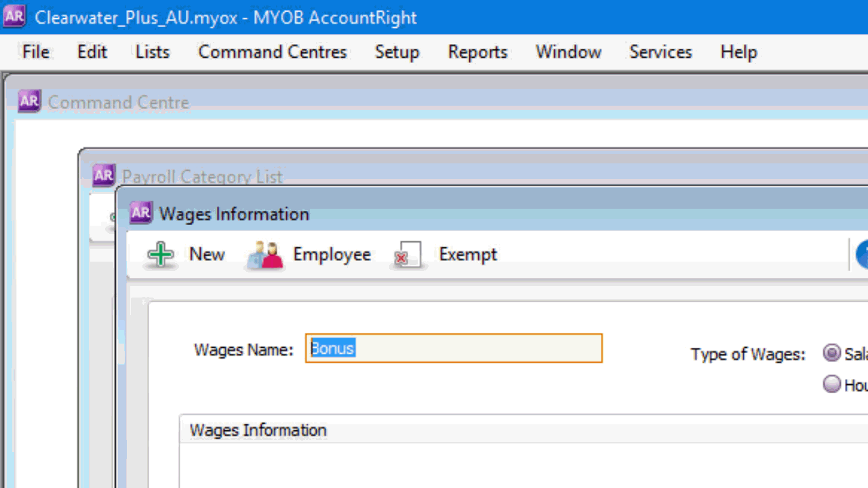Open the Command Centres menu
868x488 pixels.
point(273,52)
